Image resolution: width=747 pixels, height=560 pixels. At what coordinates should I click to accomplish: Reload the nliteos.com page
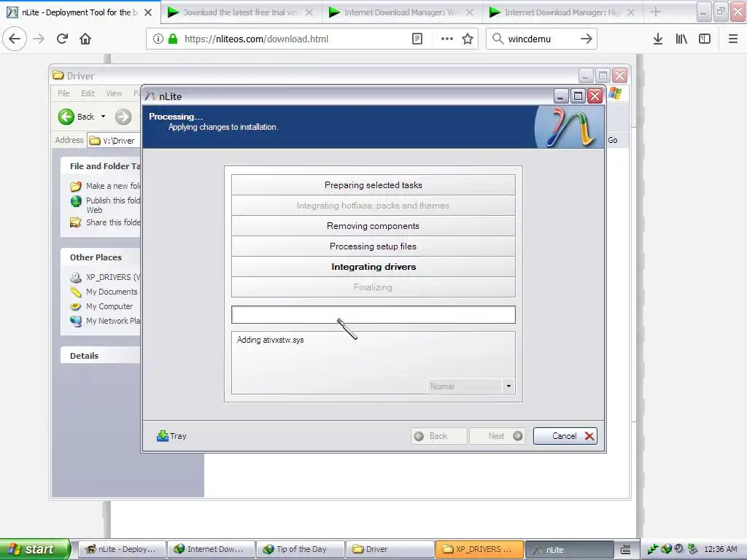tap(63, 39)
